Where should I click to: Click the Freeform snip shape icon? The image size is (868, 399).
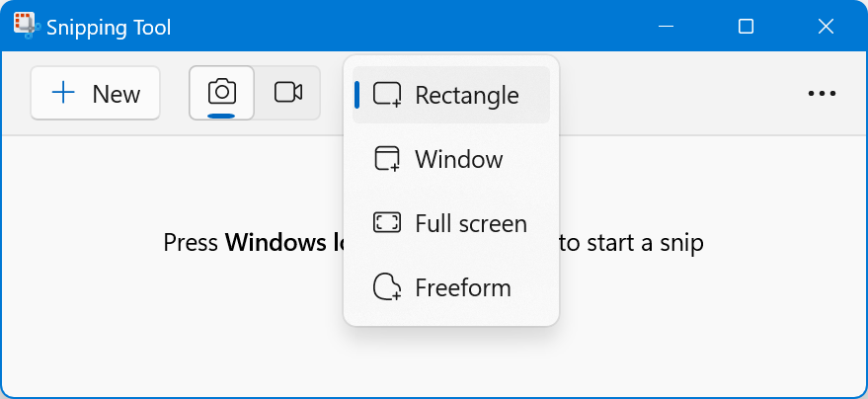pyautogui.click(x=386, y=288)
